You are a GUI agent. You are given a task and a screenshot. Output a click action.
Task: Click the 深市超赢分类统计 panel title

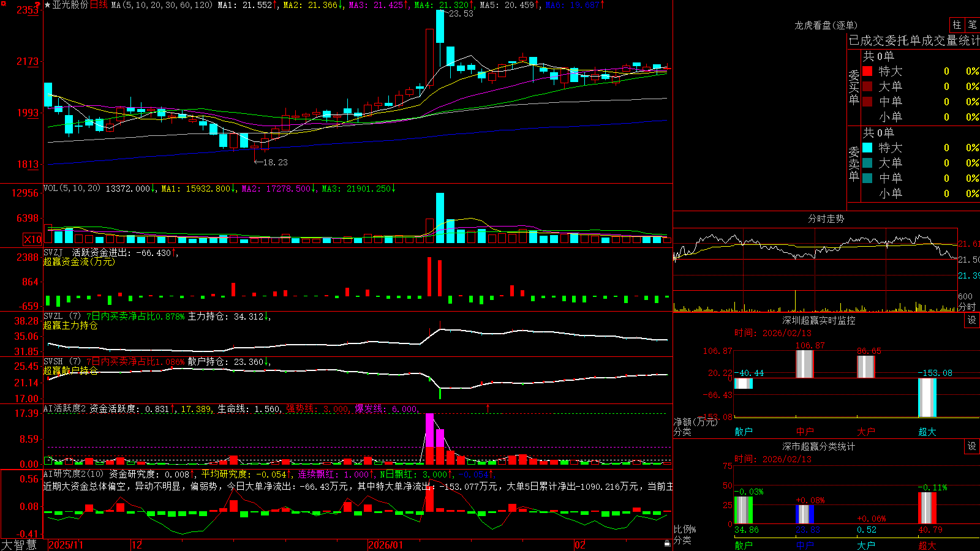click(818, 446)
